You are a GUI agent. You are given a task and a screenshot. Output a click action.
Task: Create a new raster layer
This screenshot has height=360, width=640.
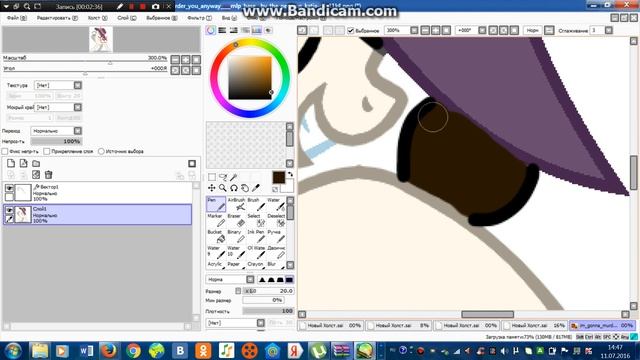[x=11, y=163]
